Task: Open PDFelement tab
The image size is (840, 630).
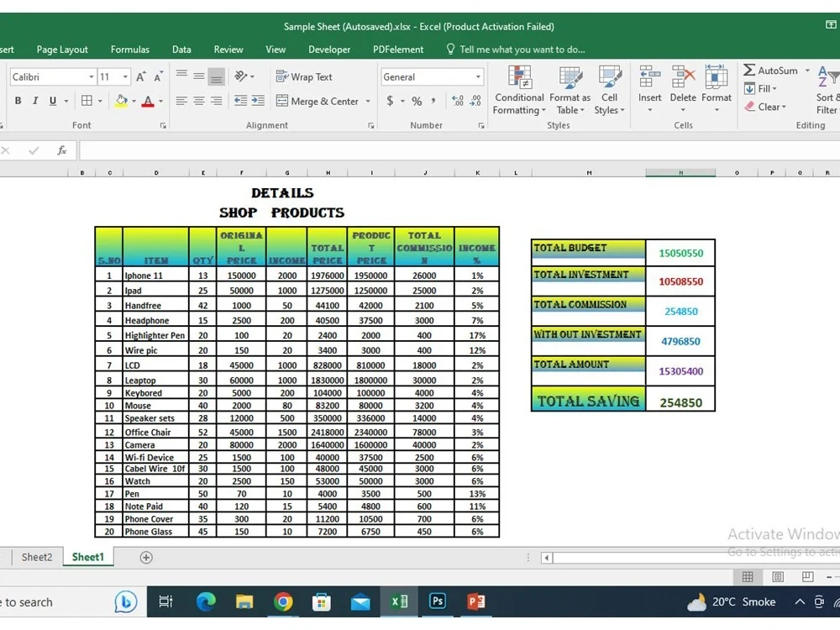Action: coord(398,50)
